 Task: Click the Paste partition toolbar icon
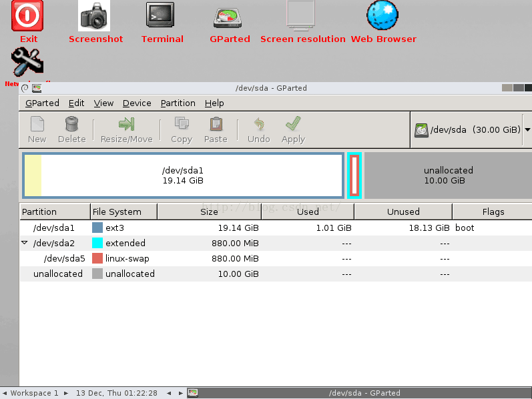coord(216,124)
